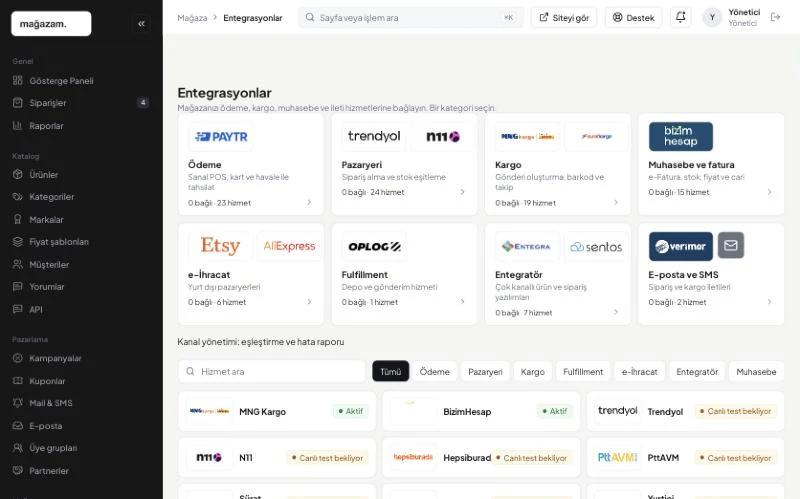Open the MNG Kargo service row
This screenshot has height=499, width=800.
(277, 411)
